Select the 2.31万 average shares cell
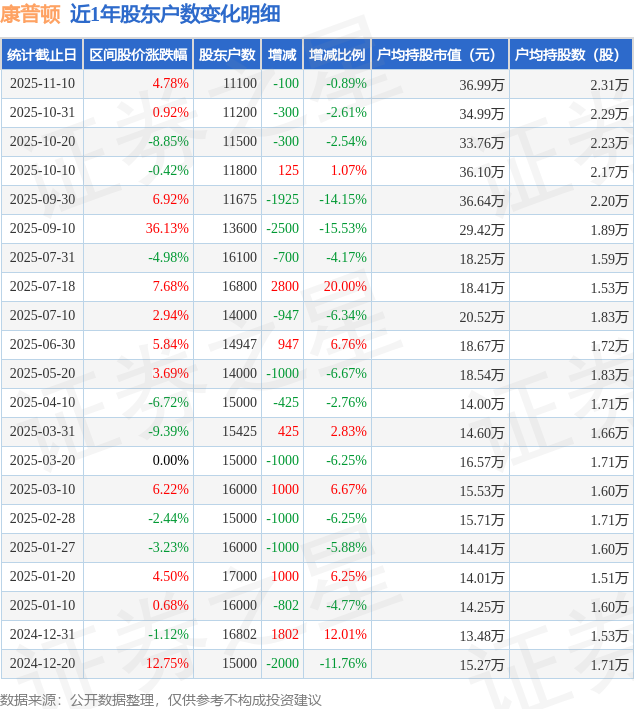Viewport: 634px width, 709px height. pyautogui.click(x=609, y=85)
